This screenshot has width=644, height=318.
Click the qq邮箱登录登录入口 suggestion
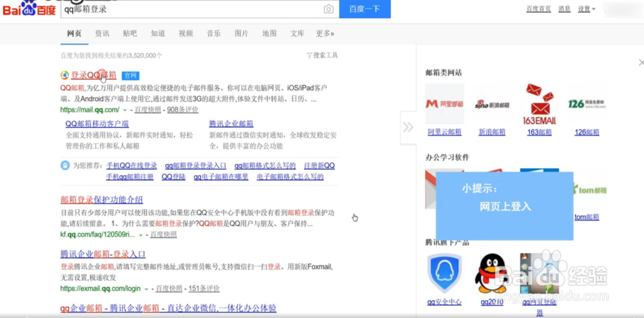click(x=196, y=166)
